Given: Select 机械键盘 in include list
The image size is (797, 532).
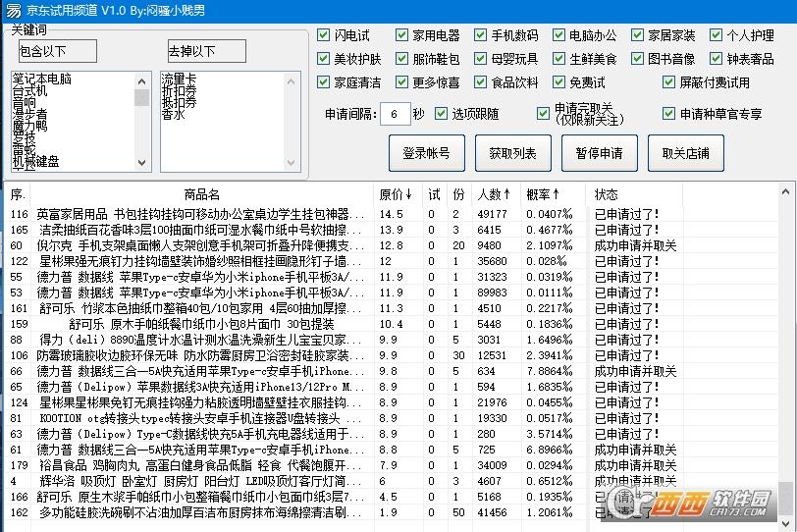Looking at the screenshot, I should coord(35,161).
